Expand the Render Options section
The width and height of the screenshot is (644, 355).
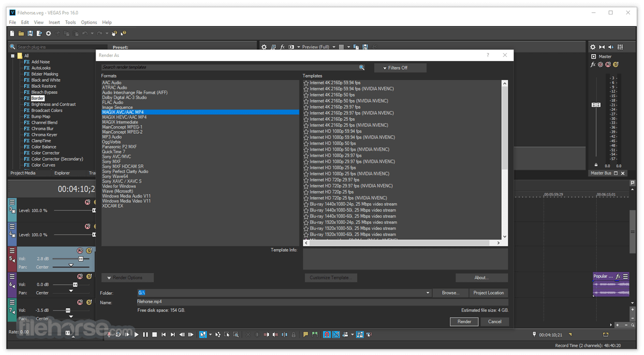127,278
